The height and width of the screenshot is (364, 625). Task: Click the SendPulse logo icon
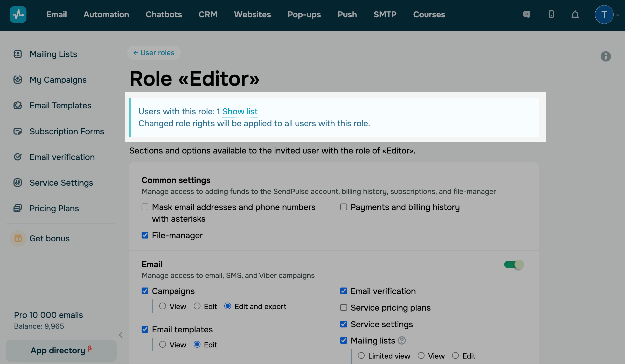18,15
